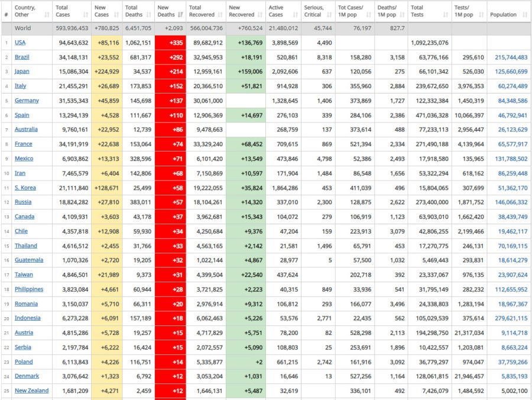This screenshot has height=400, width=532.
Task: Open the Canada country link
Action: 24,217
